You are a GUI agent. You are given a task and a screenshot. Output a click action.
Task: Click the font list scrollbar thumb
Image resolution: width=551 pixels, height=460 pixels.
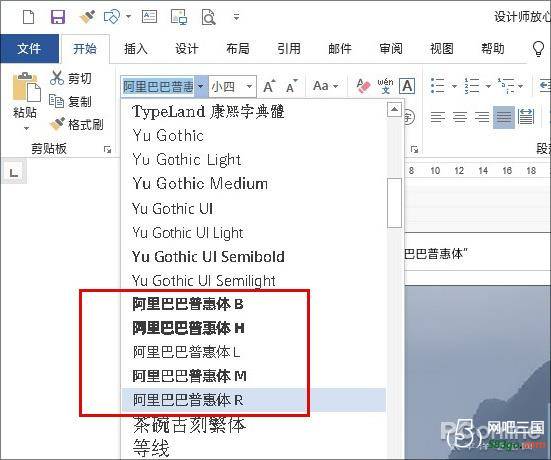coord(394,203)
